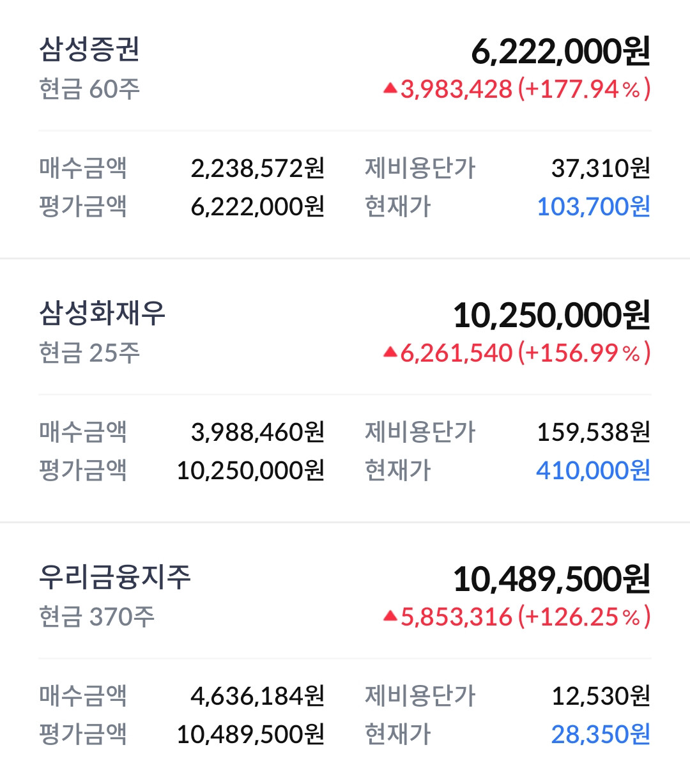Viewport: 690px width, 784px height.
Task: Tap the 현금 60주 quantity label
Action: pos(89,89)
